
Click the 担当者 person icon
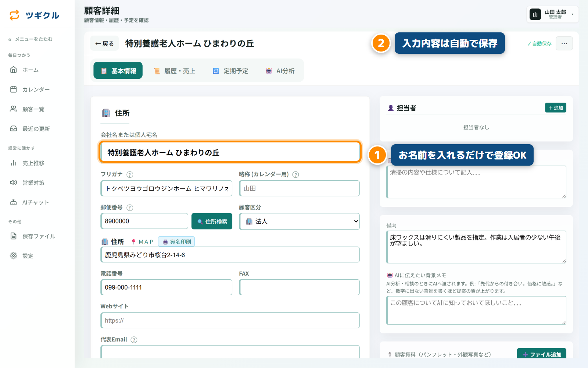(391, 108)
